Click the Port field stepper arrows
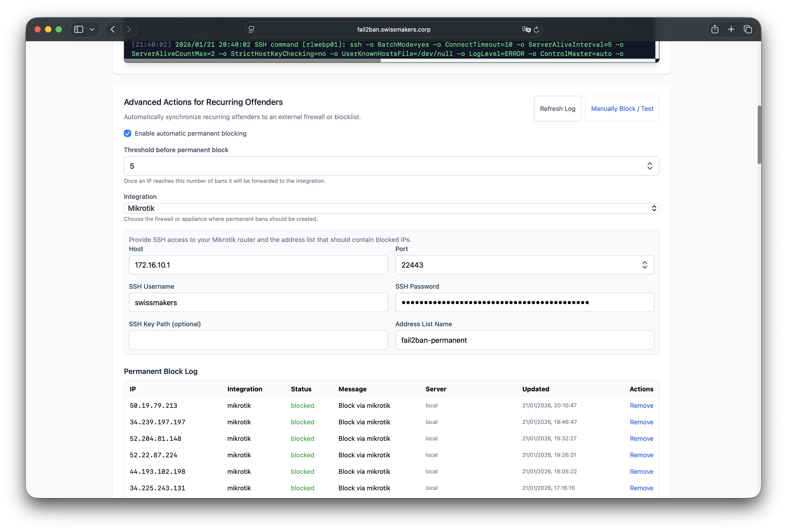The image size is (787, 532). tap(644, 265)
